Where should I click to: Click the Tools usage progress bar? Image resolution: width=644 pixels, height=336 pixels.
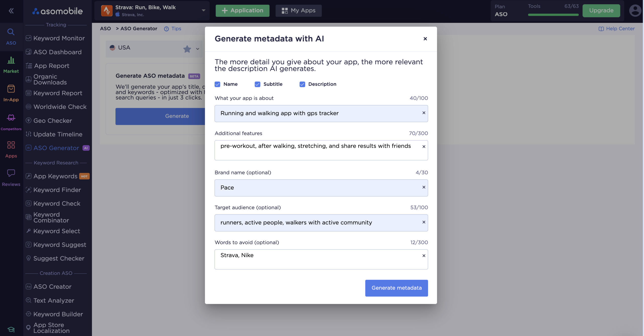(x=553, y=15)
